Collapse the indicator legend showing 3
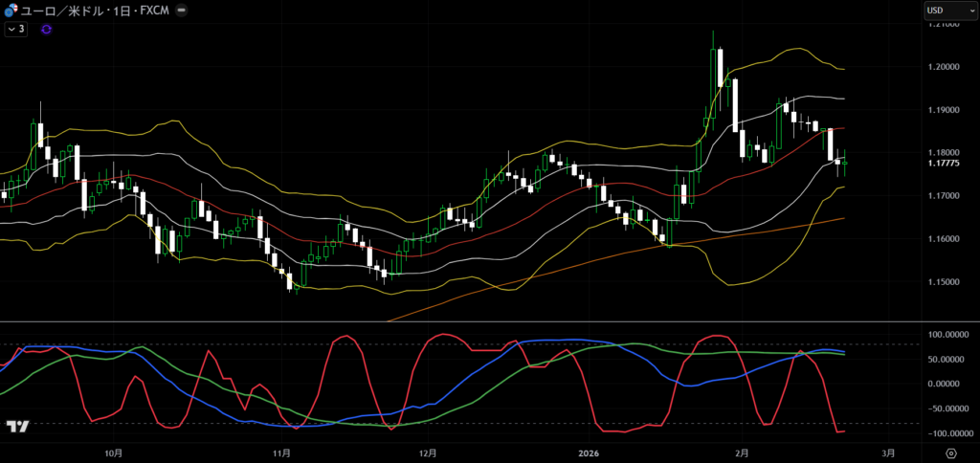980x463 pixels. pyautogui.click(x=16, y=30)
